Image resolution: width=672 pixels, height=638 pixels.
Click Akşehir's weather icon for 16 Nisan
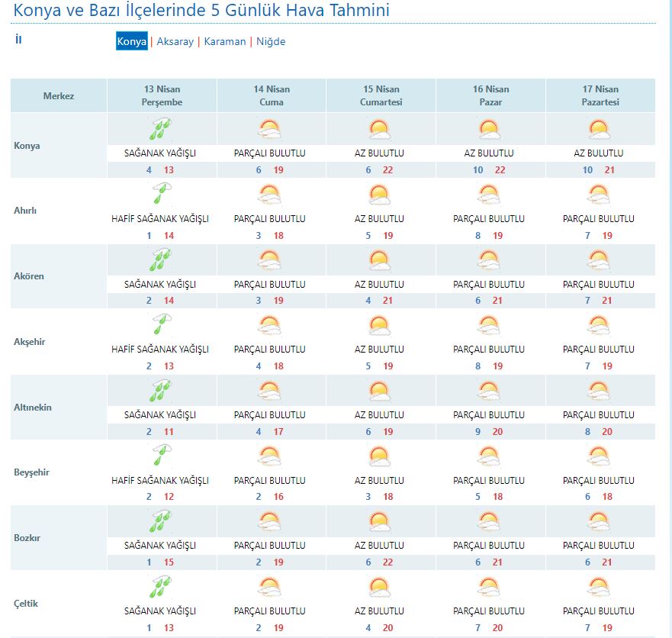[x=490, y=326]
